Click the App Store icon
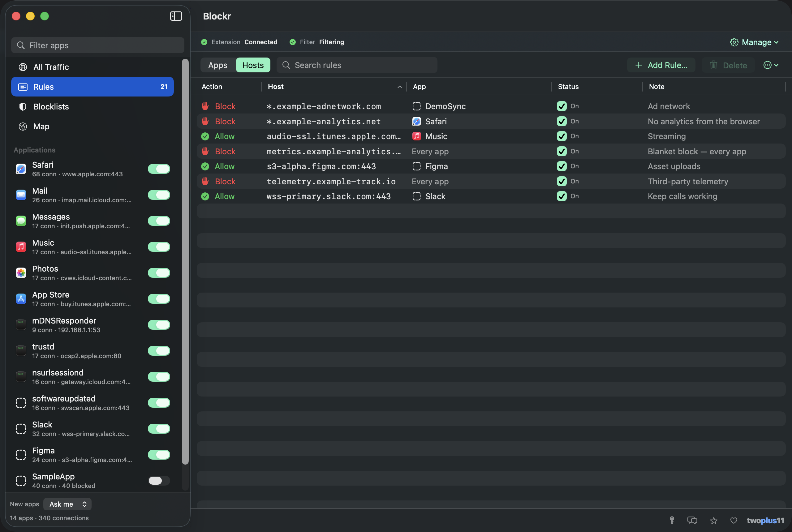792x532 pixels. coord(21,298)
